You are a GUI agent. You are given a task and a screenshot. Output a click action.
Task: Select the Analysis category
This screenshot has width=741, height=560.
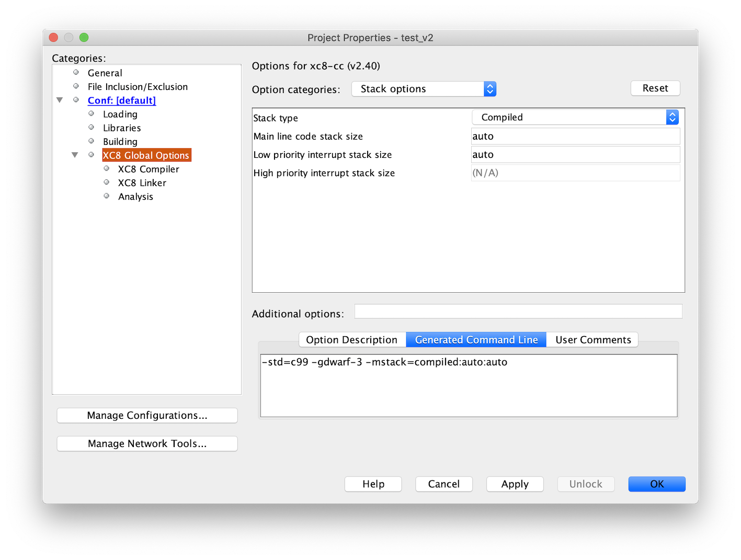coord(135,197)
